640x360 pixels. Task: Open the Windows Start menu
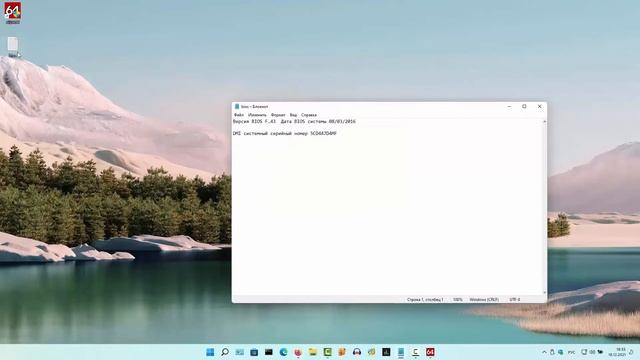click(210, 352)
